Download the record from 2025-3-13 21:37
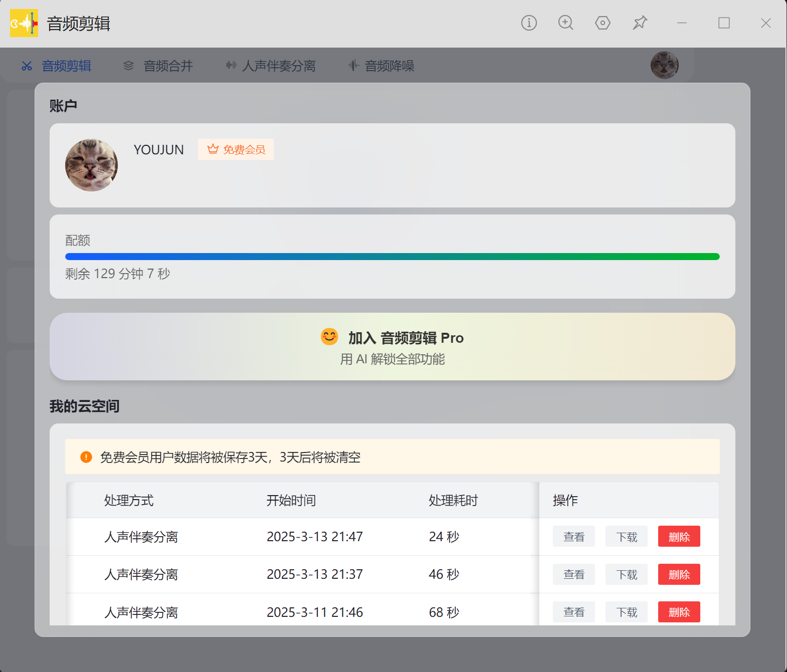 [627, 574]
